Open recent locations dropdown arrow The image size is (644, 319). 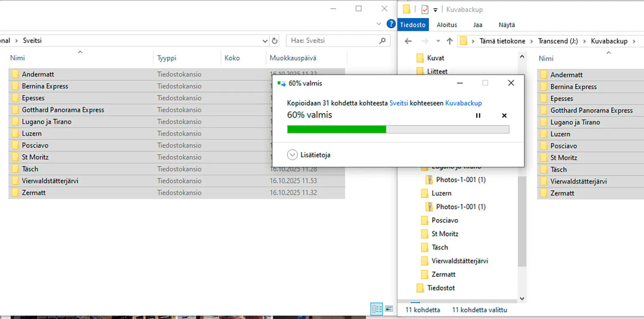point(438,41)
